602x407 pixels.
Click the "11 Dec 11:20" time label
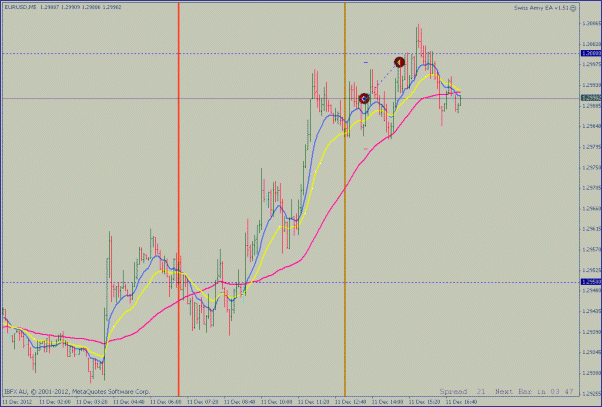pos(313,402)
